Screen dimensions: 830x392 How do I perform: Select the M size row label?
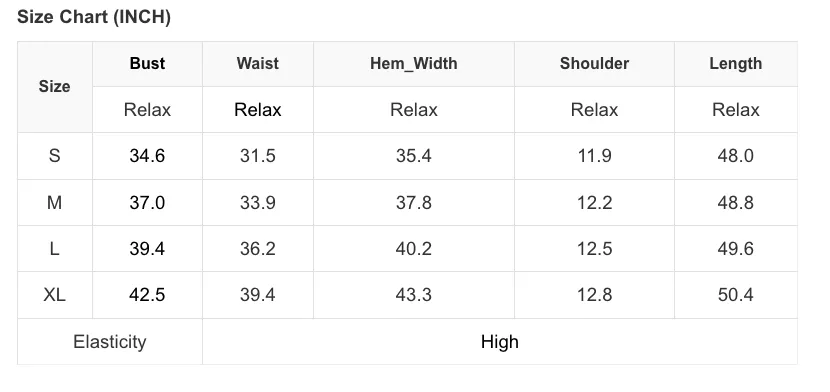click(55, 203)
